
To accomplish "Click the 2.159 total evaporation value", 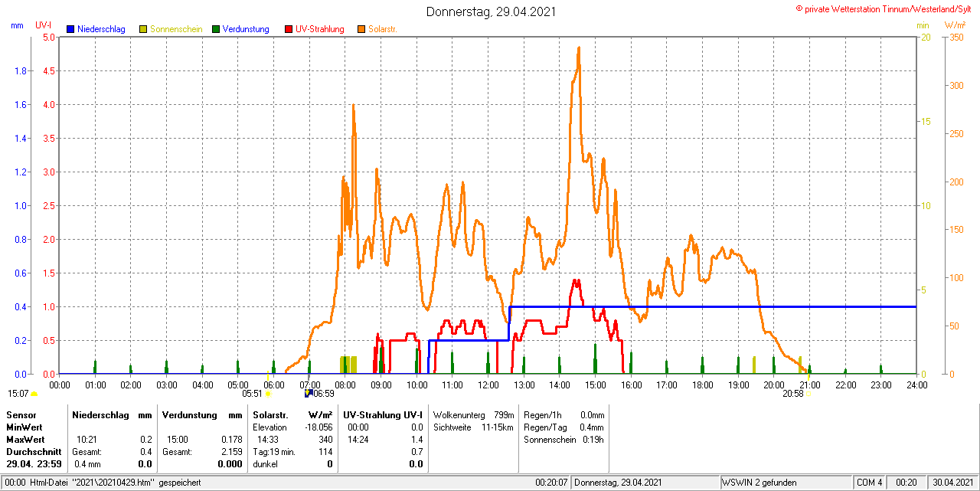I will pyautogui.click(x=231, y=452).
